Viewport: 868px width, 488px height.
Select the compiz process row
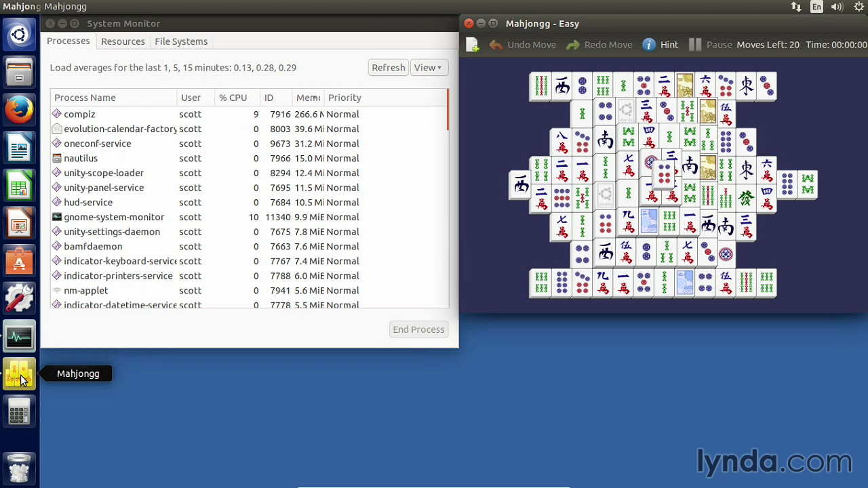[249, 114]
